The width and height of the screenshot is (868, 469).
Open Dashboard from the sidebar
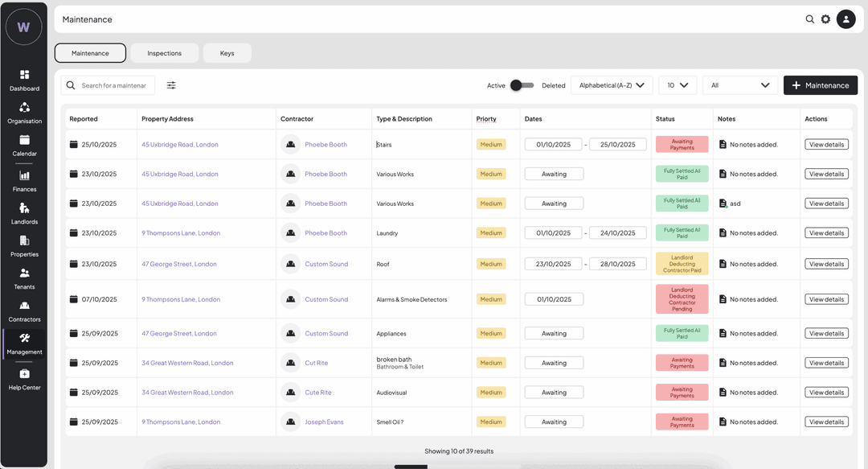pyautogui.click(x=24, y=80)
